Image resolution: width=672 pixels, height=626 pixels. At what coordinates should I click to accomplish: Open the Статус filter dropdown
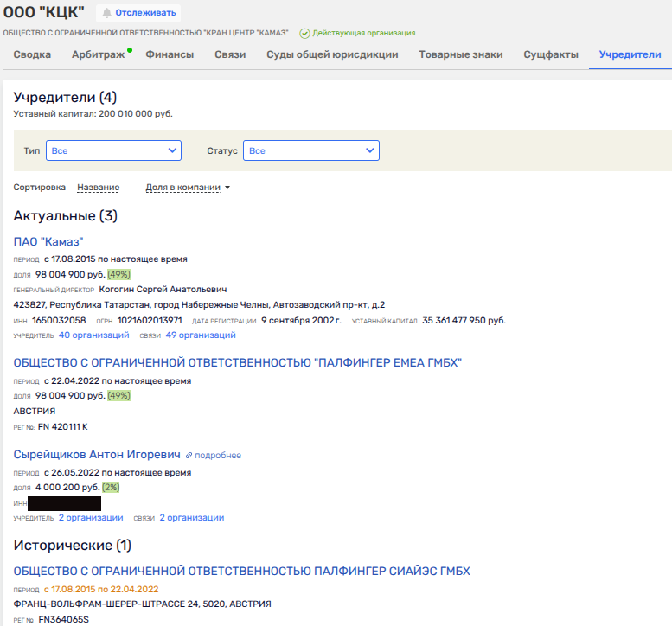(x=310, y=150)
